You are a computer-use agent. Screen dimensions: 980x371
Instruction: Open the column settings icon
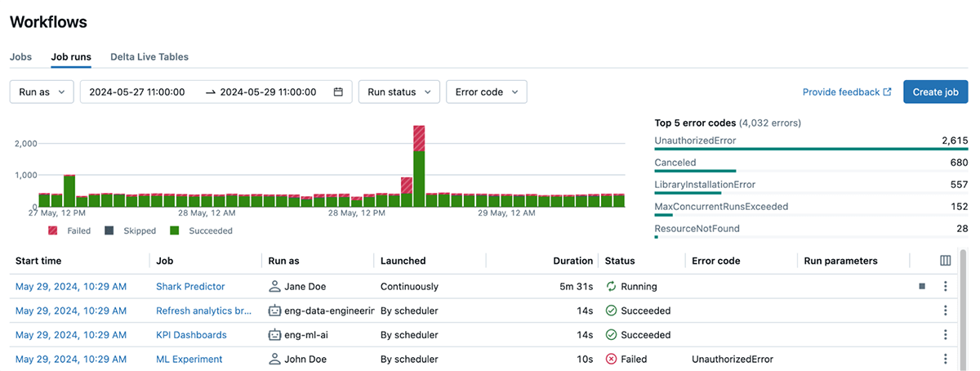tap(946, 261)
